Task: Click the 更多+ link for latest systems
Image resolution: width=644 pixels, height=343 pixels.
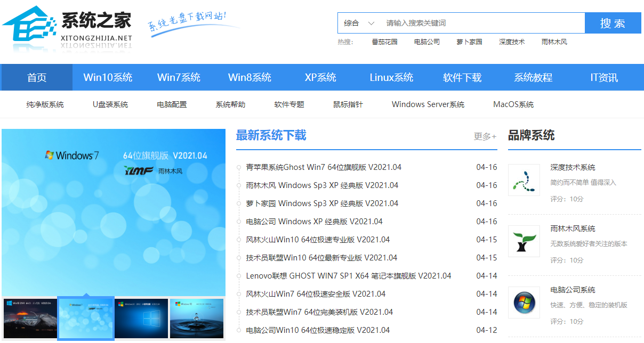Action: (x=485, y=136)
